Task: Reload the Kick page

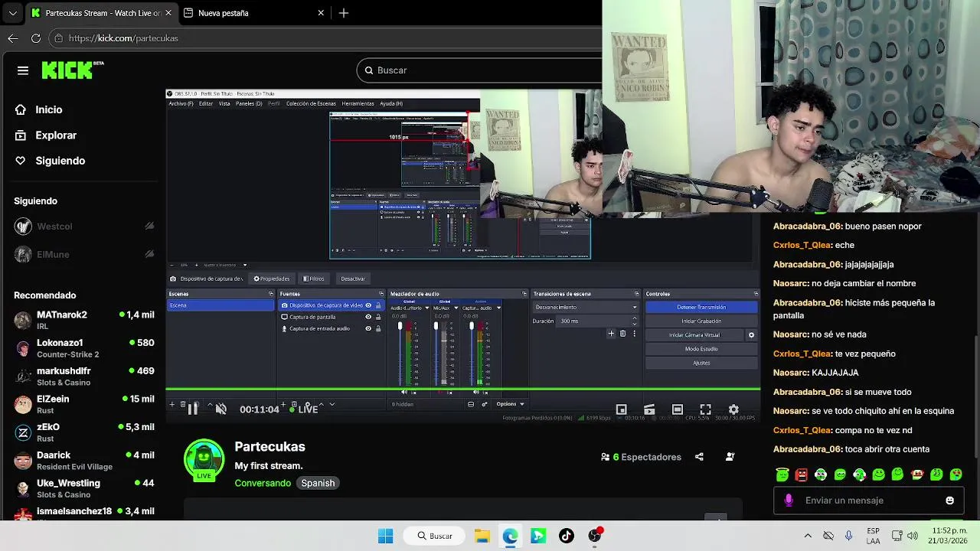Action: (36, 38)
